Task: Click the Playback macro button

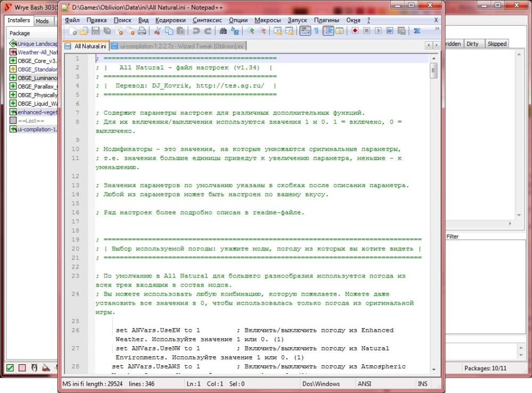Action: [x=378, y=31]
